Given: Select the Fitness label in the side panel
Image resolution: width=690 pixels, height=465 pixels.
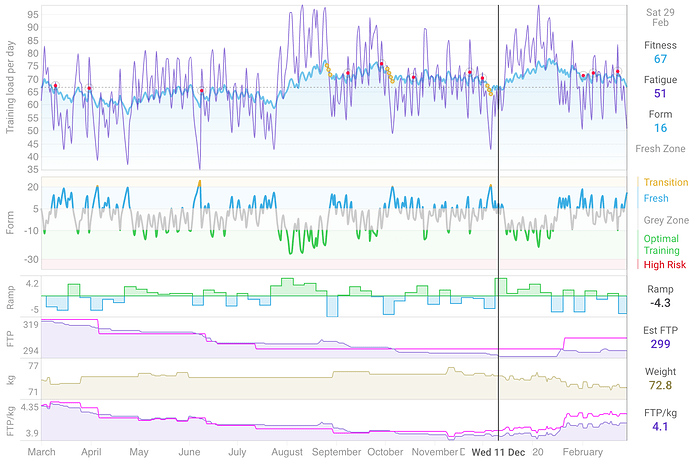Looking at the screenshot, I should [660, 45].
